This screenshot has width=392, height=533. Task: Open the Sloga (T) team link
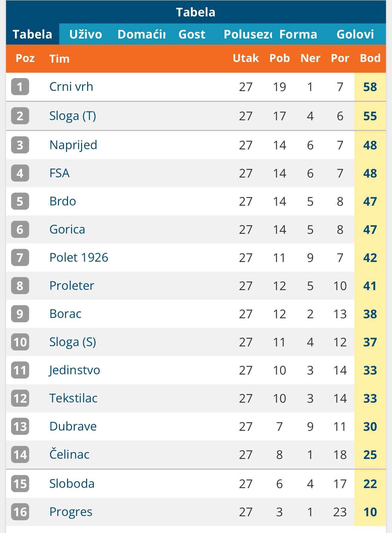point(73,116)
